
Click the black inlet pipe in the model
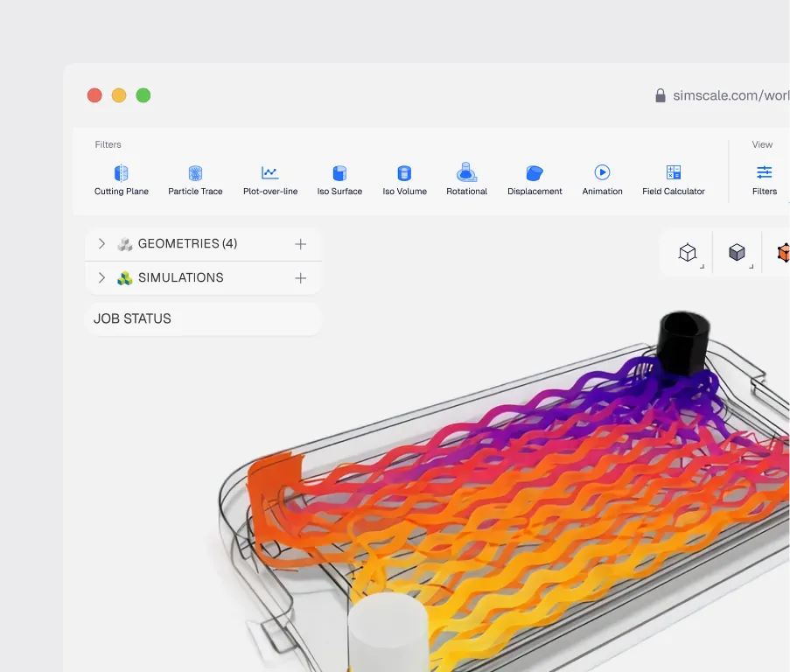[x=683, y=342]
